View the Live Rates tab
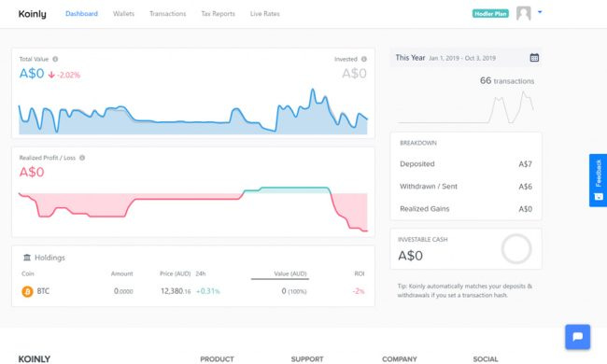This screenshot has width=607, height=364. coord(265,14)
